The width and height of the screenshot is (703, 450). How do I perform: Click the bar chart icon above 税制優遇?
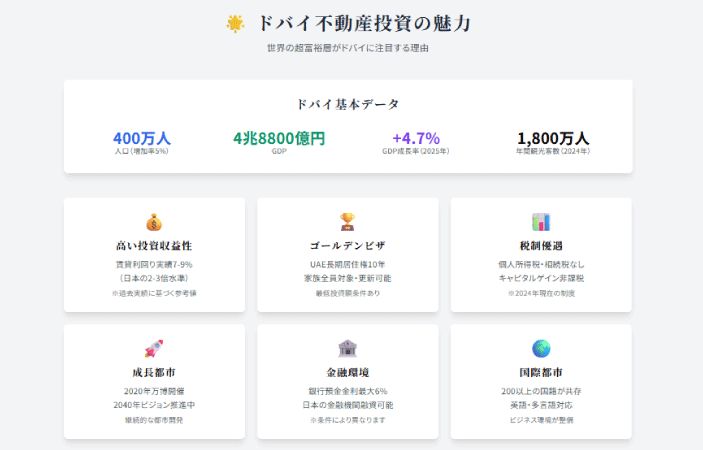click(541, 222)
